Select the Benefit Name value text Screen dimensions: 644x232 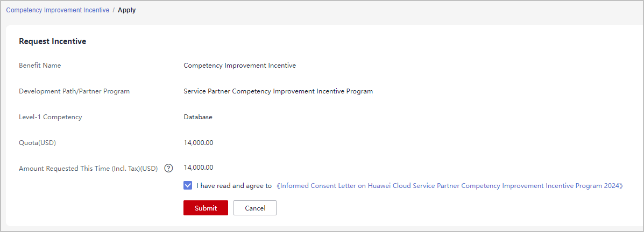pos(239,66)
